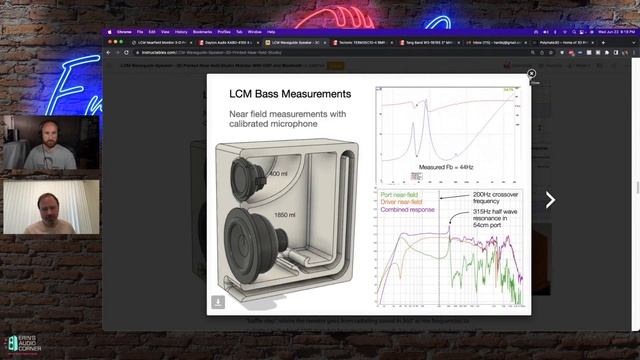Click the Port near-field legend label
The height and width of the screenshot is (360, 640).
399,195
